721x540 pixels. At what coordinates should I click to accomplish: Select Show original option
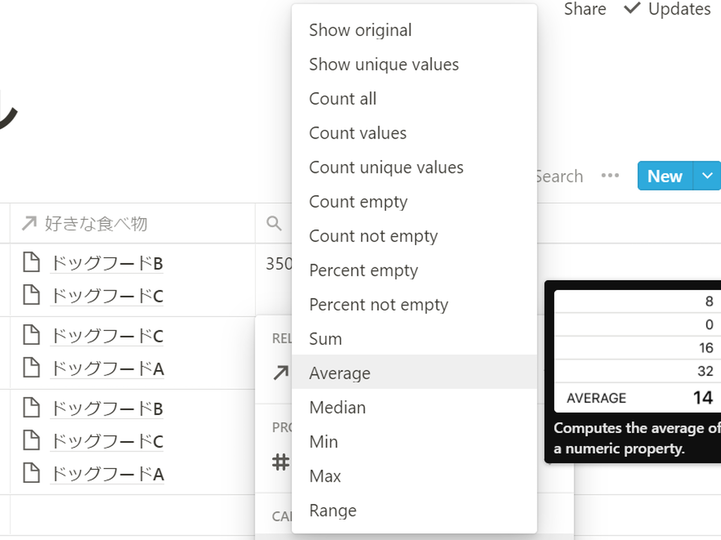(414, 30)
